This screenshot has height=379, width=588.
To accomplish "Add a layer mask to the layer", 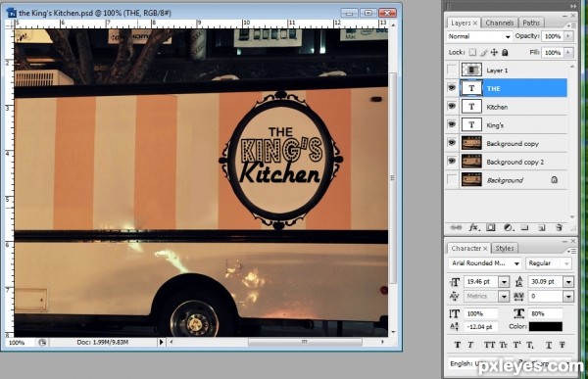I will [491, 227].
